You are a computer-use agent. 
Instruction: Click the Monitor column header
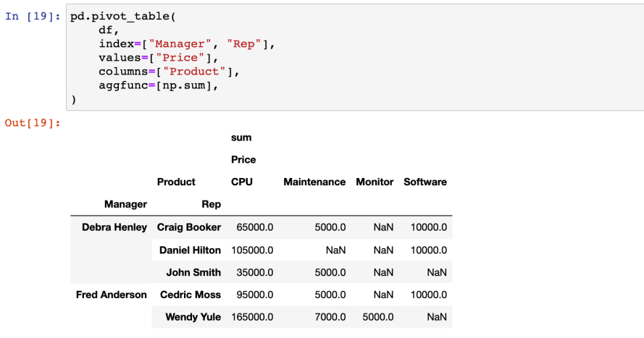(375, 182)
